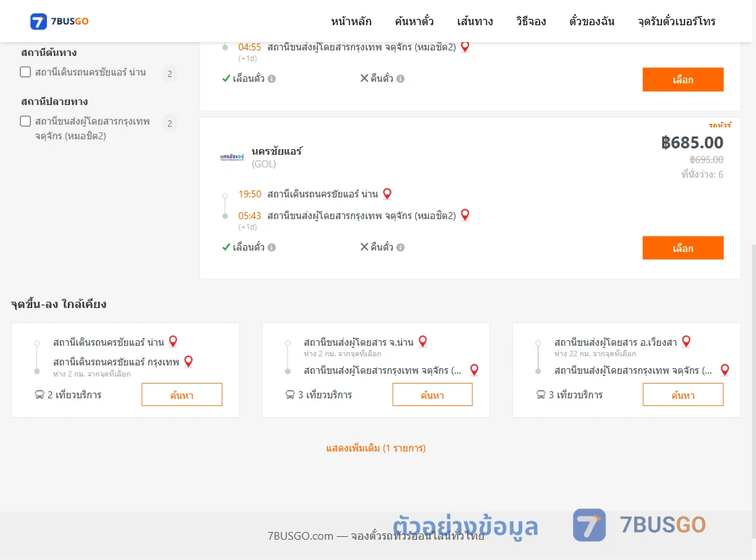Viewport: 756px width, 560px height.
Task: Open วิธีจอง menu item
Action: 531,21
